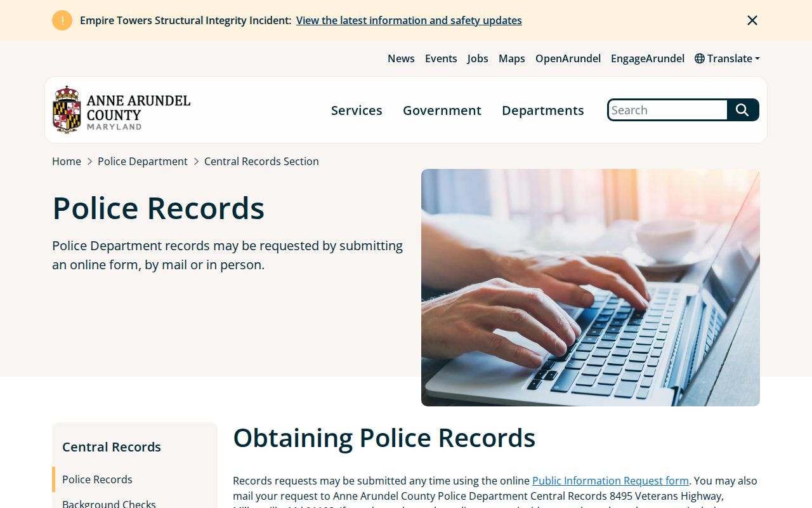Go to the Events page
The width and height of the screenshot is (812, 508).
click(441, 58)
